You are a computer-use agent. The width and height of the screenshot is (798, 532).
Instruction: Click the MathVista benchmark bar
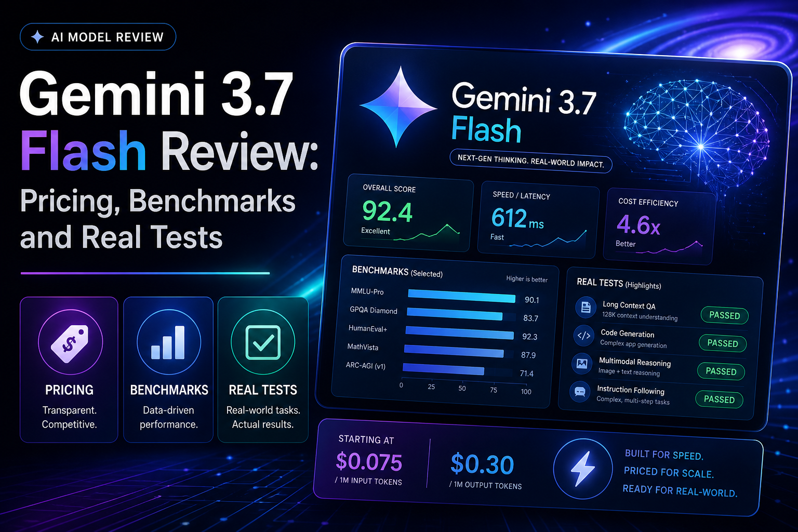click(x=454, y=351)
